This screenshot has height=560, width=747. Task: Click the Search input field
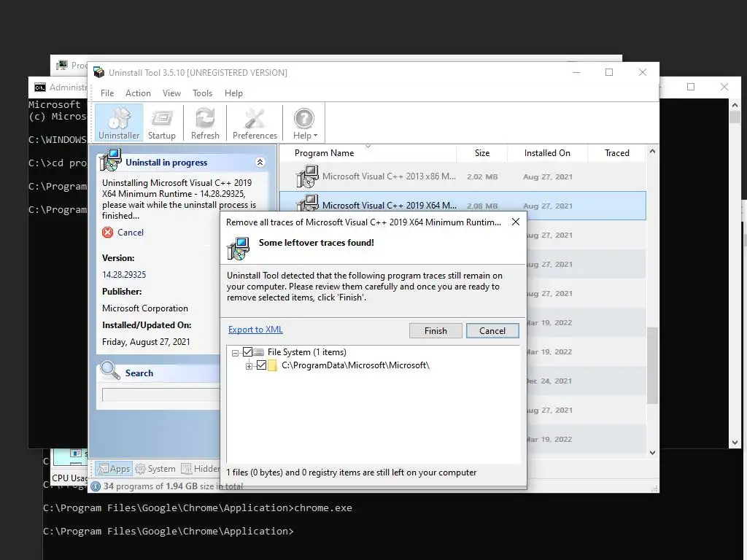point(161,394)
